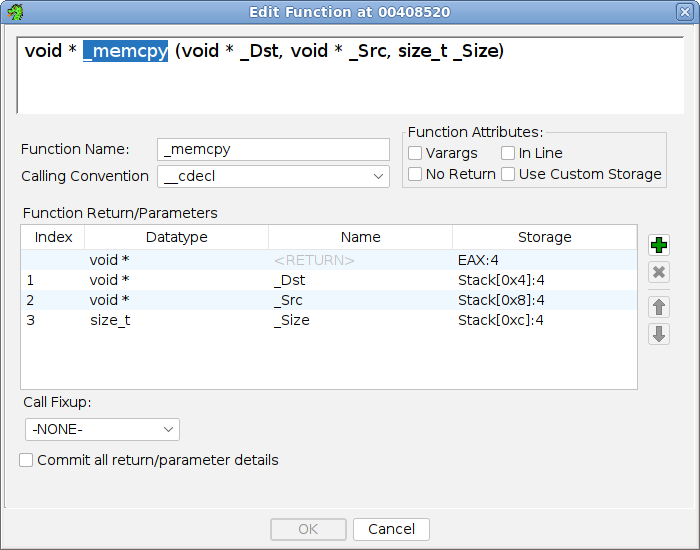Viewport: 700px width, 550px height.
Task: Enable the Varargs checkbox
Action: coord(415,153)
